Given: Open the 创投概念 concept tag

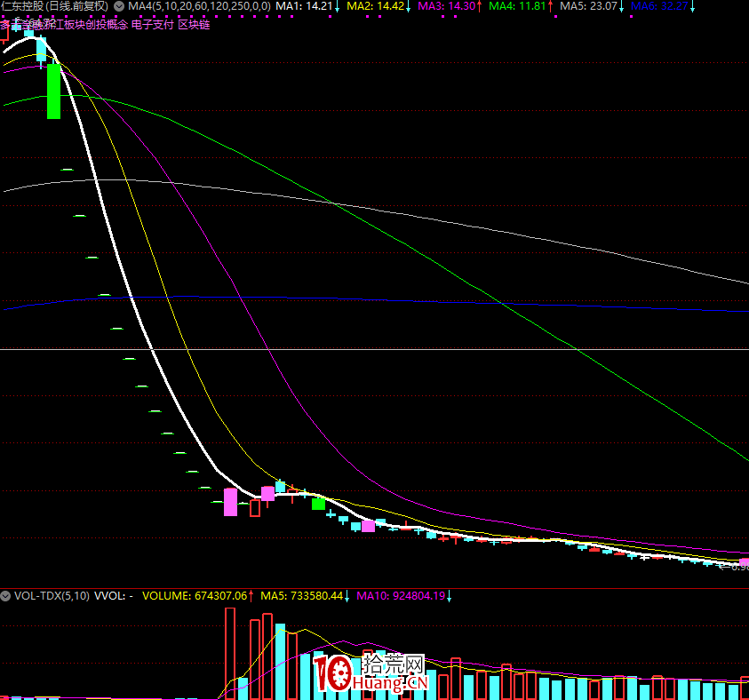Looking at the screenshot, I should click(x=107, y=25).
